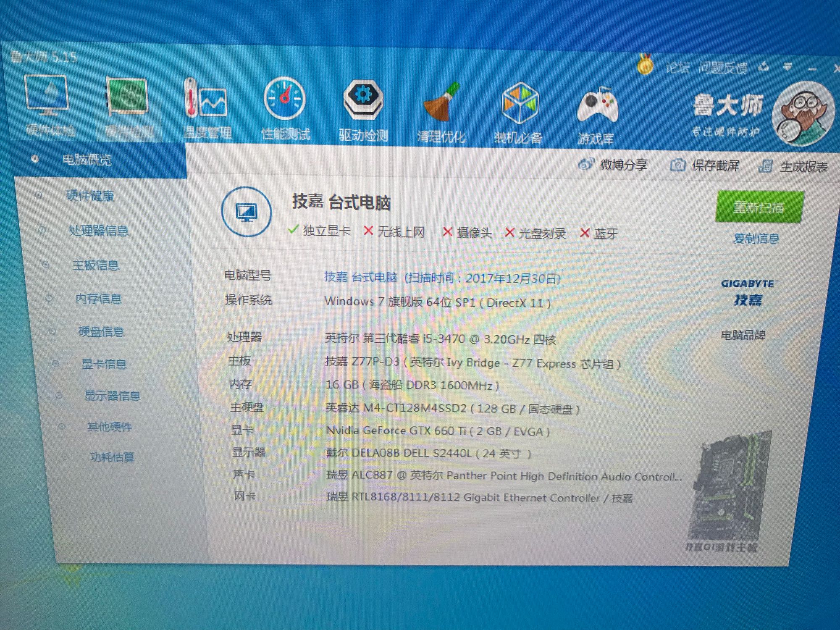Screen dimensions: 840x630
Task: Select 硬盘信息 sidebar item
Action: click(101, 332)
